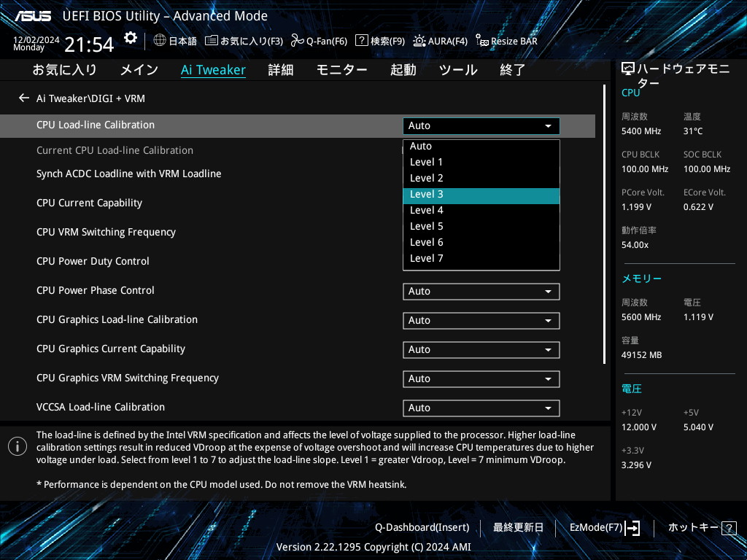Click the hardware monitor icon
747x560 pixels.
pos(628,69)
